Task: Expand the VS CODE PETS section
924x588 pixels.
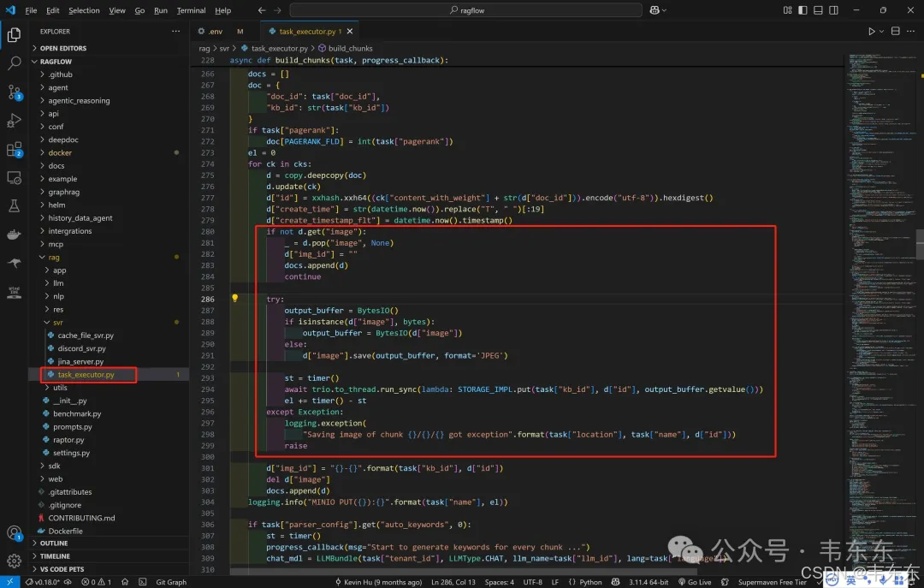Action: pos(110,569)
